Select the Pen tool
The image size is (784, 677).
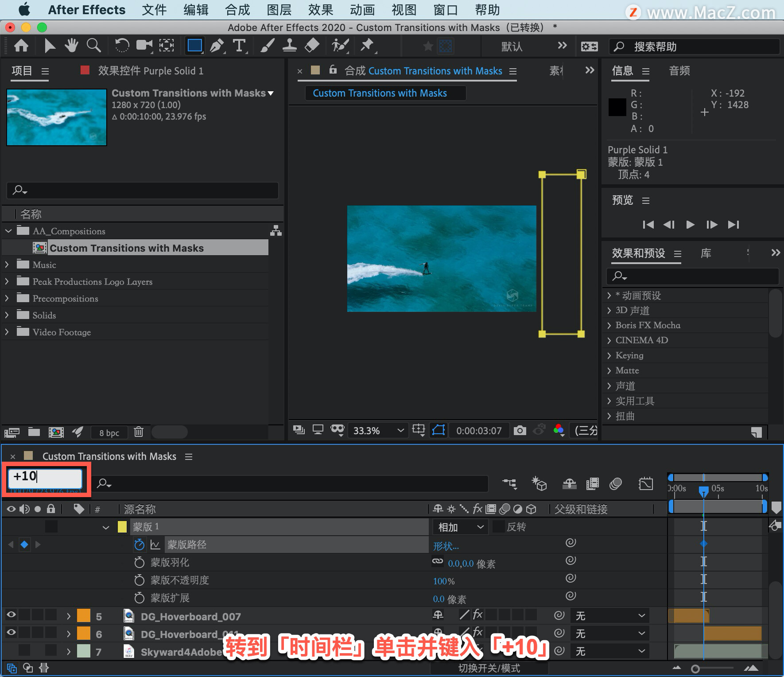point(217,46)
